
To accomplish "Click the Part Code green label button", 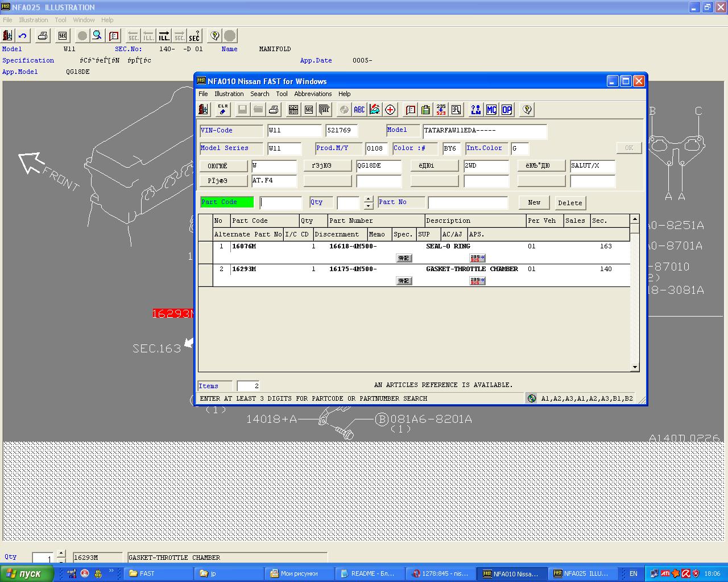I will 227,202.
